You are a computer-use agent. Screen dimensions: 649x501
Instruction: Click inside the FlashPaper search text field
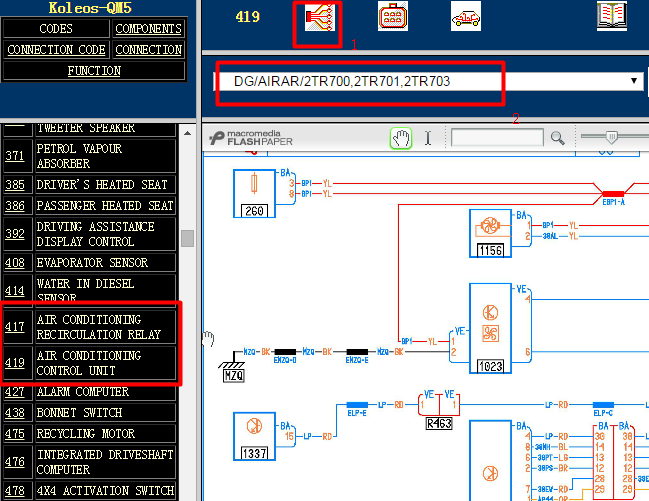click(x=497, y=137)
